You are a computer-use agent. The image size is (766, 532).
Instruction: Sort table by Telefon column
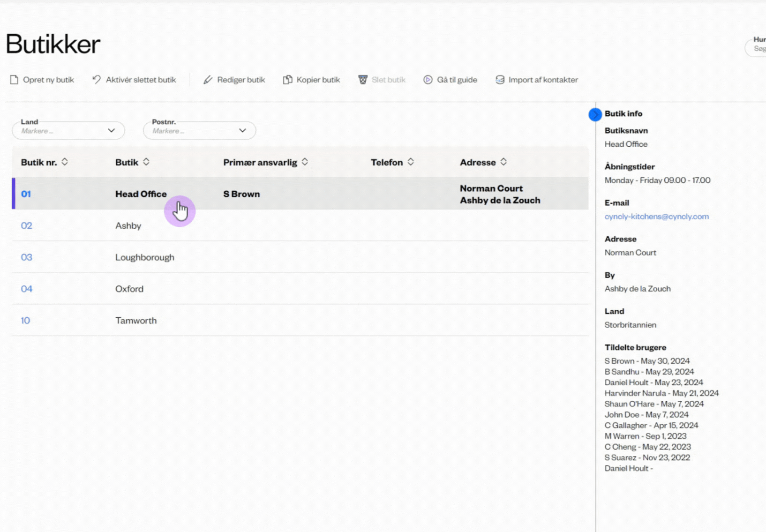click(x=411, y=162)
